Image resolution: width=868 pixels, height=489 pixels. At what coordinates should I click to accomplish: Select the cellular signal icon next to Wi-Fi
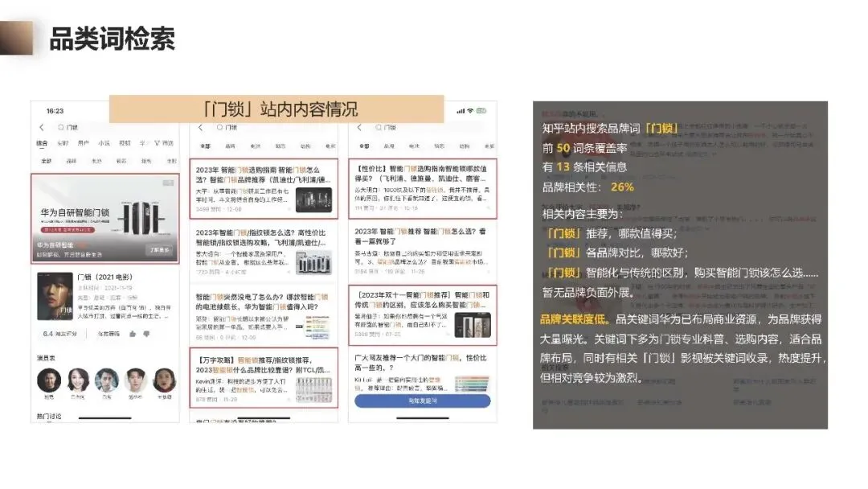[x=460, y=111]
